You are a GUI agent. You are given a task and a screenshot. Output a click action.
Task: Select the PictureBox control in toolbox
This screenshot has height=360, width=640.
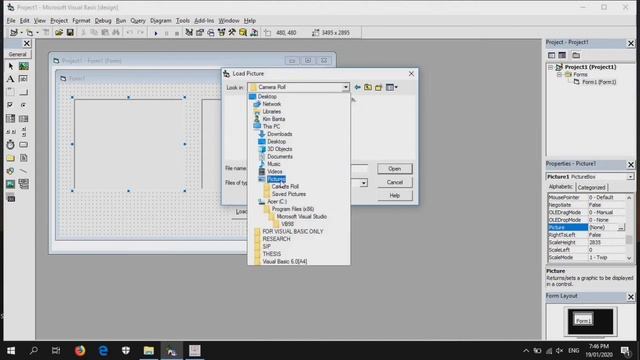[x=24, y=66]
